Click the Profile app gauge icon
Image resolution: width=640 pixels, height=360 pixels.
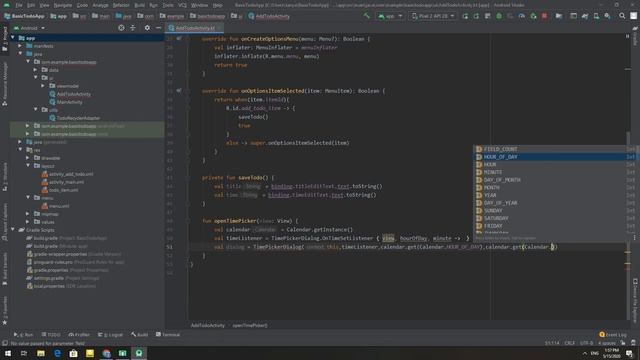pos(522,16)
